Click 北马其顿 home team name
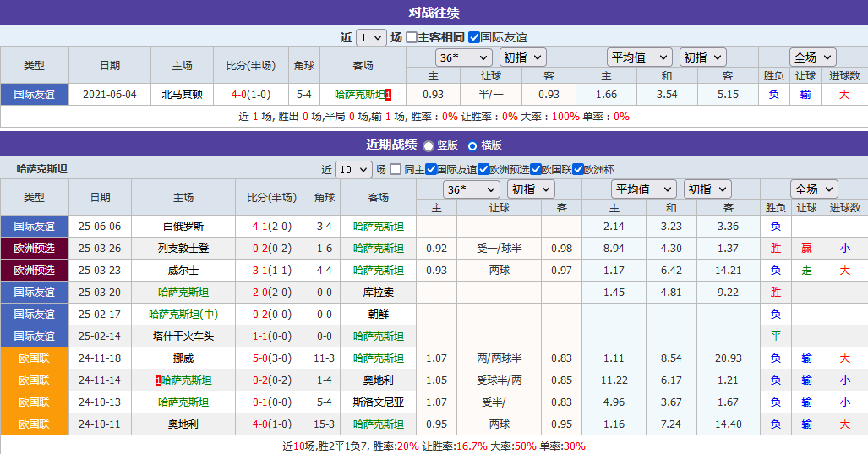Viewport: 868px width, 454px height. [x=182, y=95]
